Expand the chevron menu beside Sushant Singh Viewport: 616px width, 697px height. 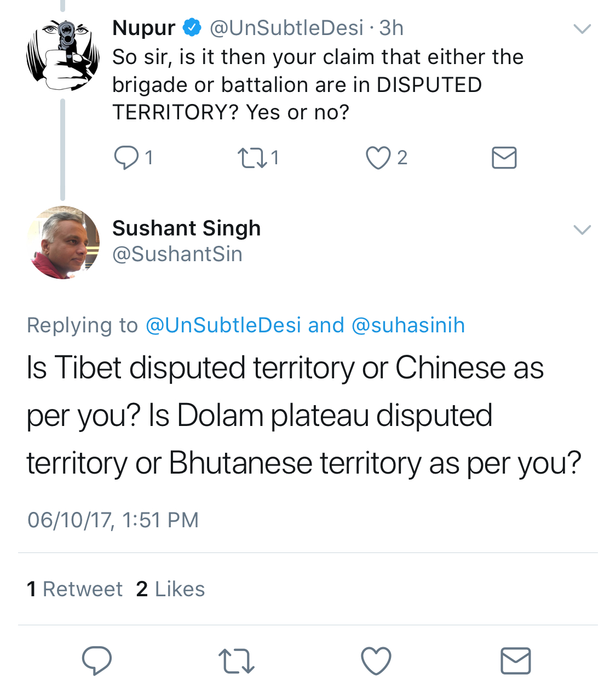pos(582,229)
